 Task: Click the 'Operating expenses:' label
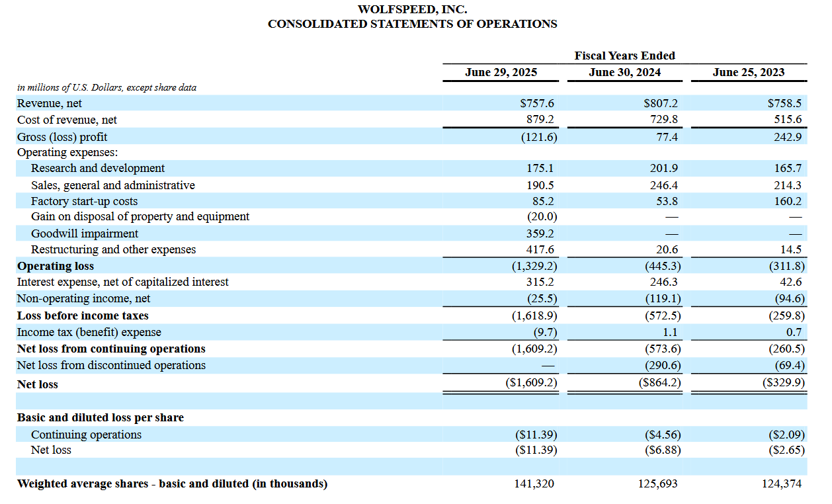67,152
